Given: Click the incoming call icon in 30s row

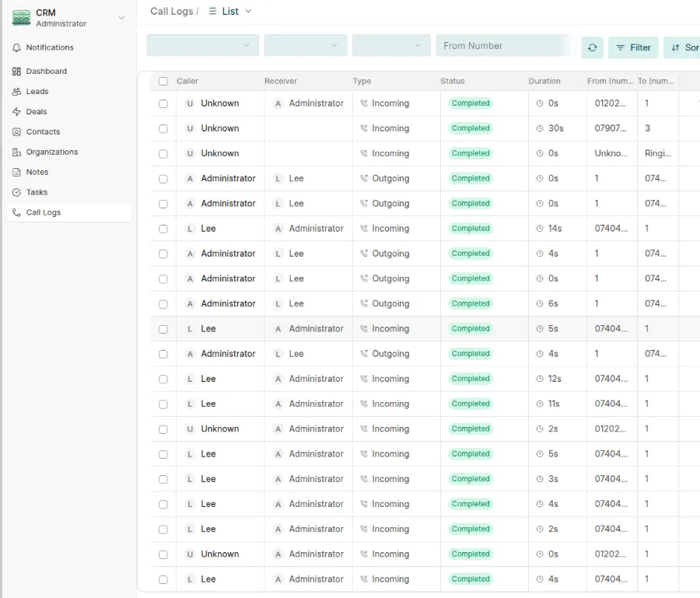Looking at the screenshot, I should pos(364,128).
